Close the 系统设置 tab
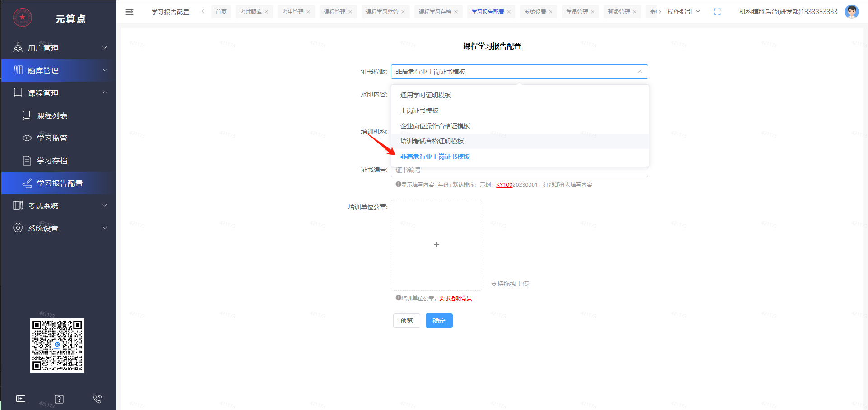This screenshot has height=410, width=868. coord(551,12)
